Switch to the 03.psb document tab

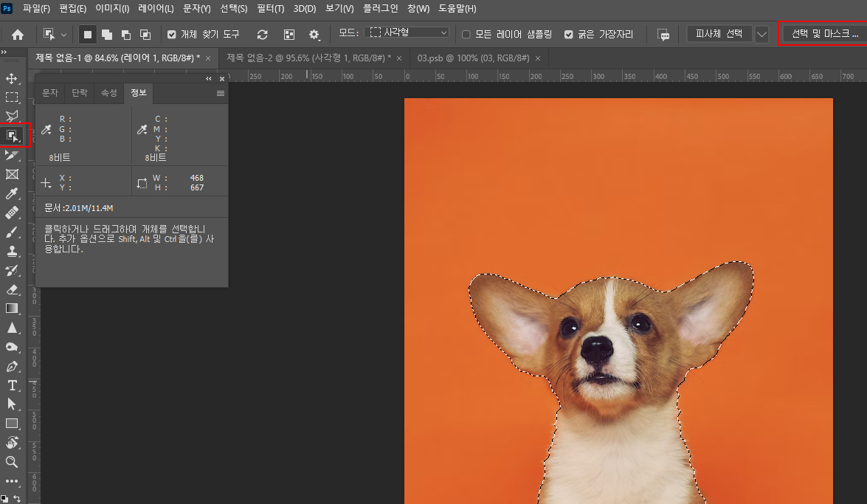pos(474,58)
